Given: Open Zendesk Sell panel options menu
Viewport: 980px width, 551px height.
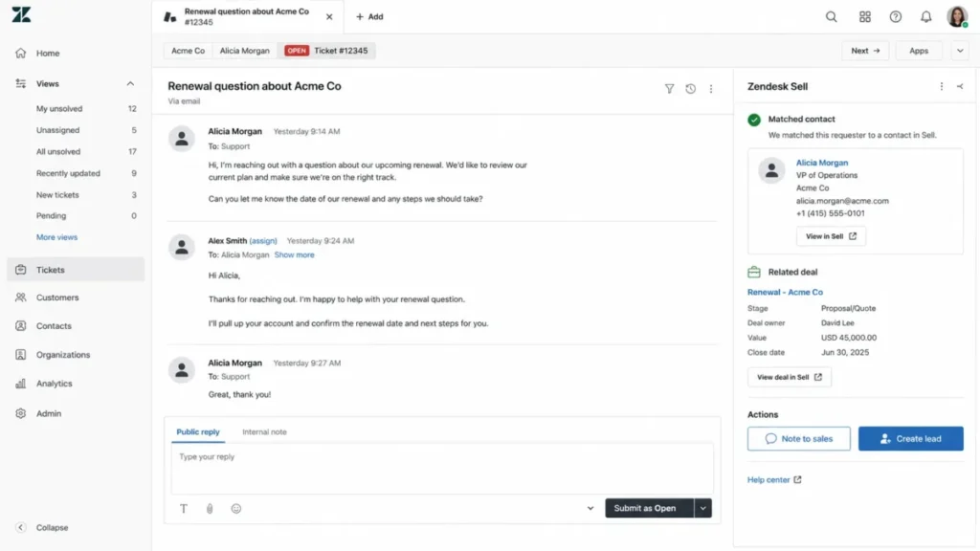Looking at the screenshot, I should [x=942, y=86].
